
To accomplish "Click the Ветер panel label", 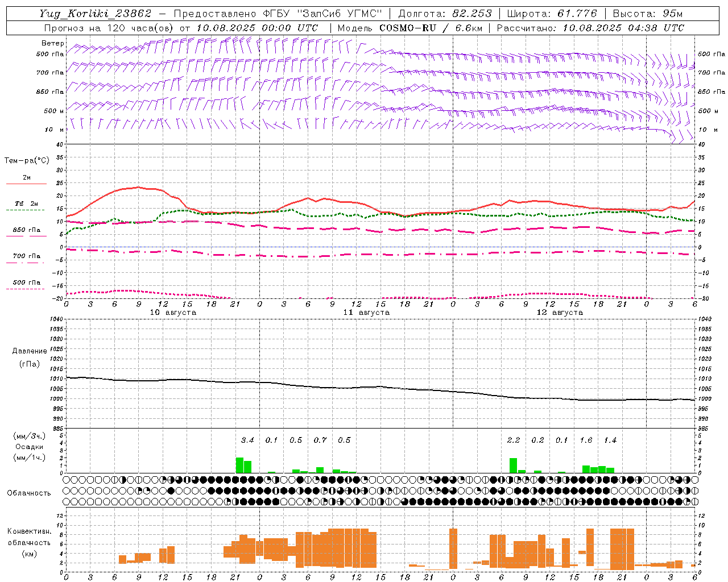I will [x=52, y=43].
